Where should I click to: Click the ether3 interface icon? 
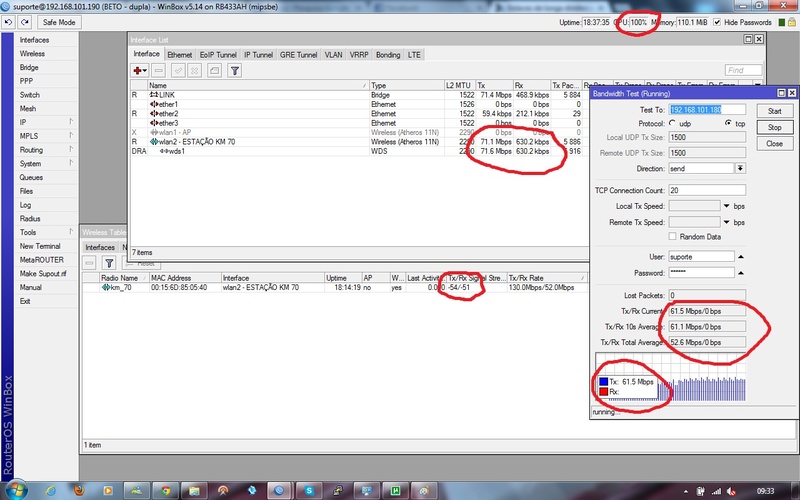(x=154, y=123)
